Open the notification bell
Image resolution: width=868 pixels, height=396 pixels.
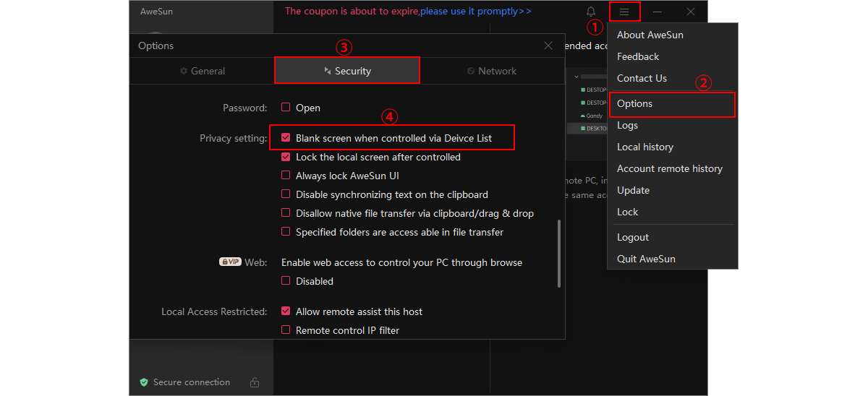point(591,12)
